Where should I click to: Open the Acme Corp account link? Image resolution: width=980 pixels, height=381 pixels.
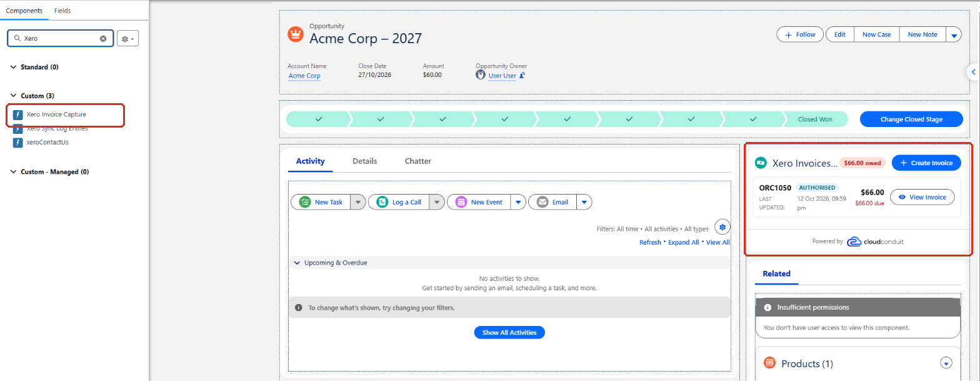304,76
